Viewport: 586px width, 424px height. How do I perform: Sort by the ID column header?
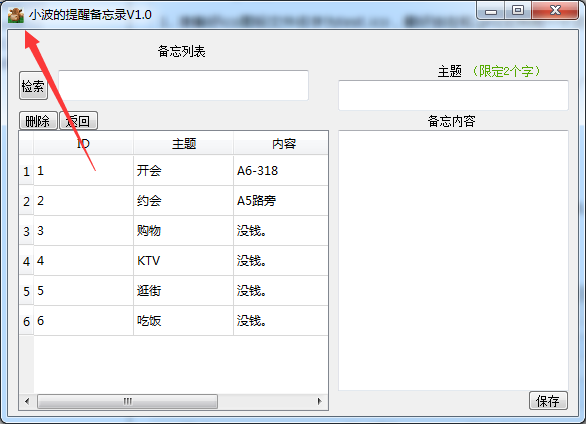(x=83, y=143)
